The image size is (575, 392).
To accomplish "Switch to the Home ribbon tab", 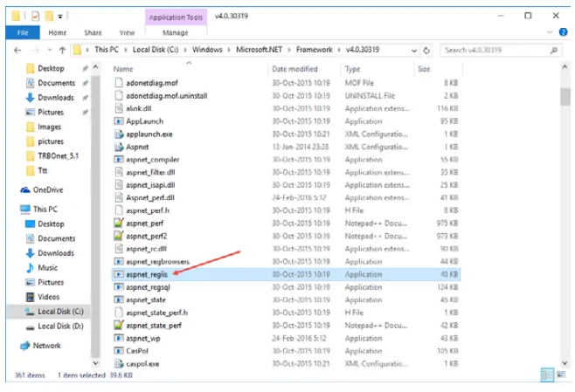I will (x=58, y=32).
